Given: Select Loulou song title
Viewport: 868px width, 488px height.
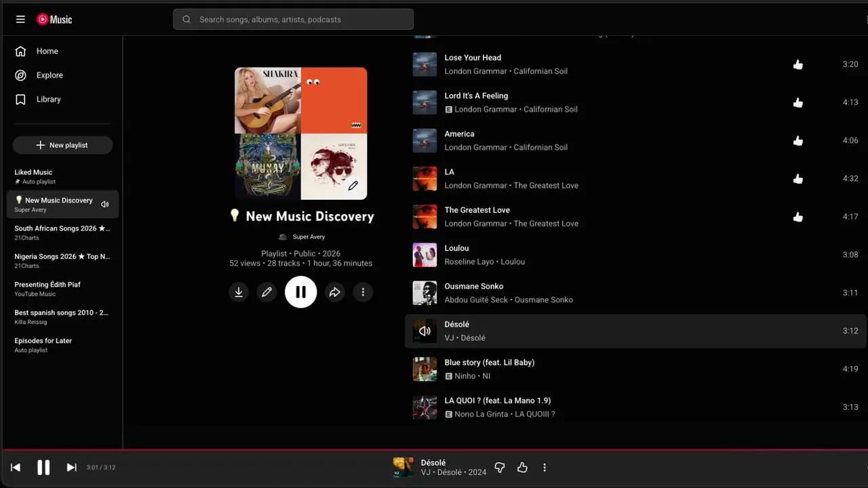Looking at the screenshot, I should click(456, 248).
